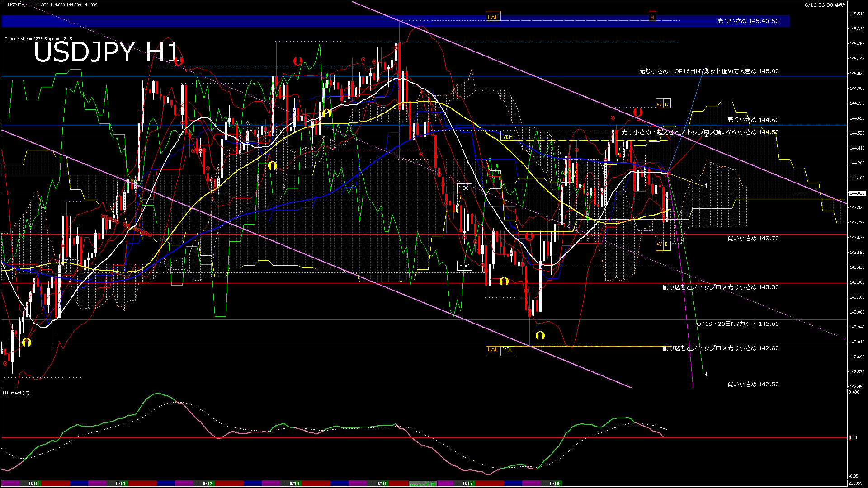The height and width of the screenshot is (488, 868).
Task: Click the 売り小さめ 145.40-50 label
Action: 748,21
